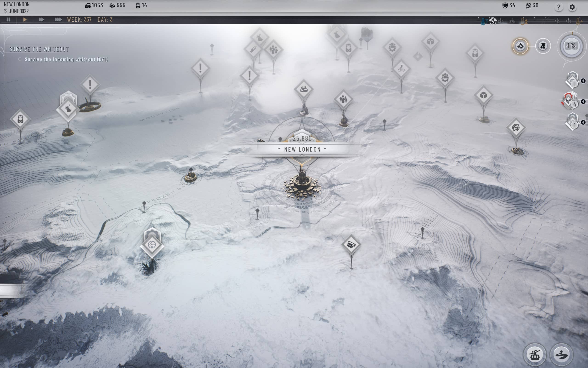Viewport: 588px width, 368px height.
Task: Open the help question mark button
Action: (559, 7)
